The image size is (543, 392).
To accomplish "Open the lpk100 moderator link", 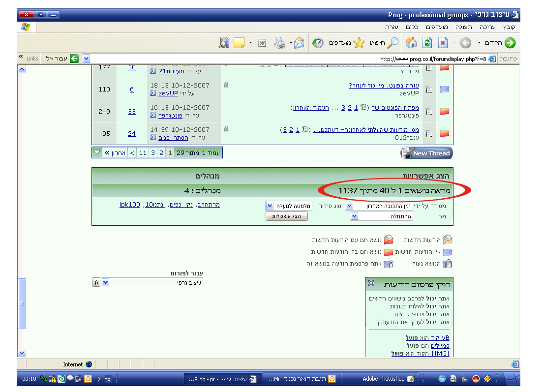I will 130,204.
